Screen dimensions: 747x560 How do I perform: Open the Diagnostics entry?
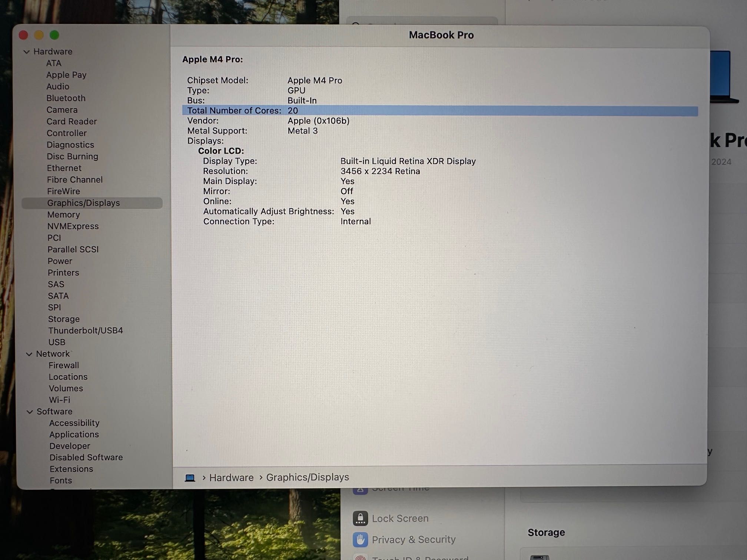click(x=70, y=145)
